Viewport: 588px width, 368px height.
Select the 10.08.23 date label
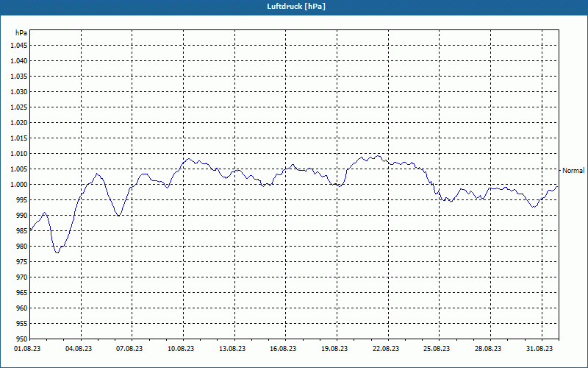[x=181, y=349]
